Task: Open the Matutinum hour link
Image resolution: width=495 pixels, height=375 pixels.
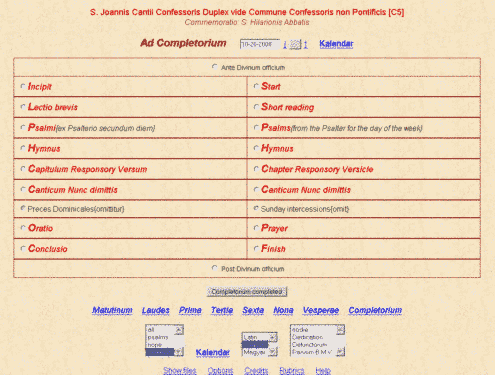Action: (112, 310)
